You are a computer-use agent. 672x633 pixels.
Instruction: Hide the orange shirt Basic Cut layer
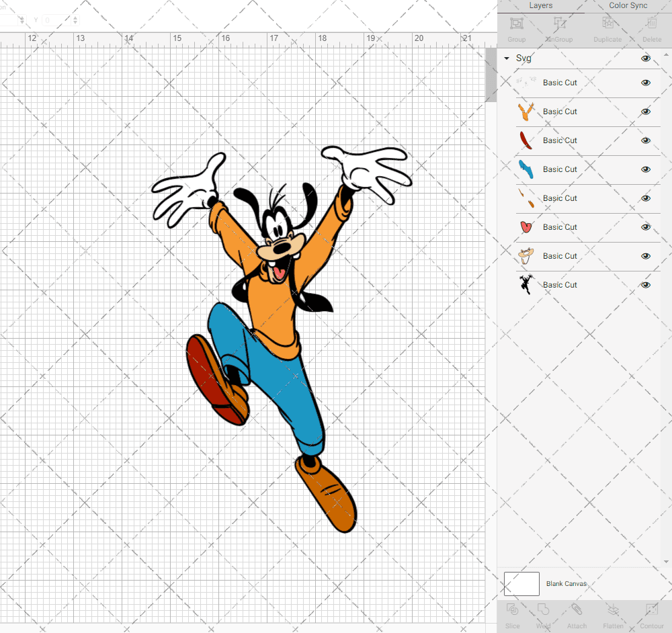646,112
